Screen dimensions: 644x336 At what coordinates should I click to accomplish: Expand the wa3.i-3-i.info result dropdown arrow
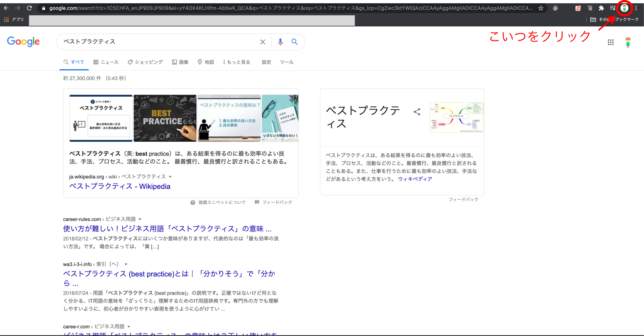(x=126, y=264)
